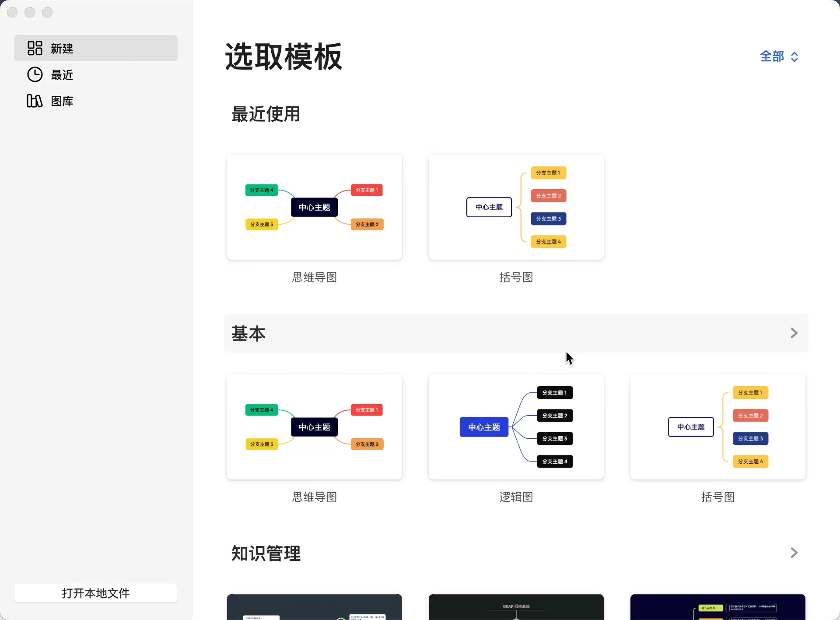Choose 括号图 thumbnail under 最近使用
This screenshot has height=620, width=840.
tap(516, 207)
